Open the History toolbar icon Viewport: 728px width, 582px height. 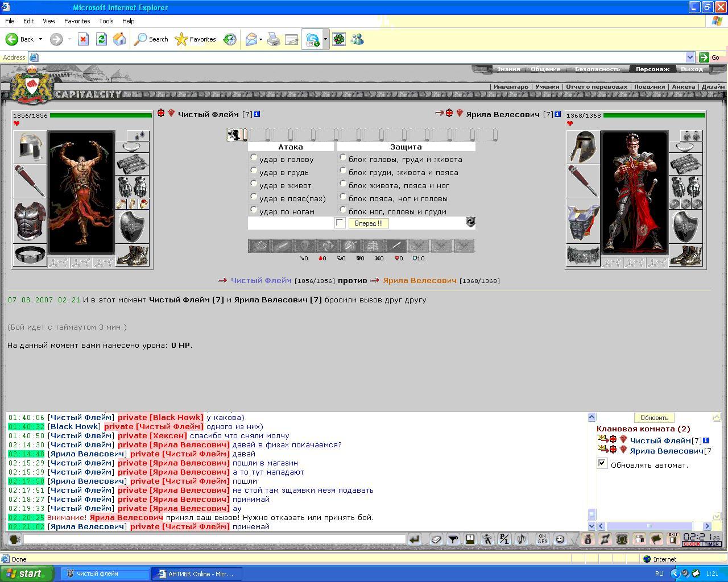point(230,39)
